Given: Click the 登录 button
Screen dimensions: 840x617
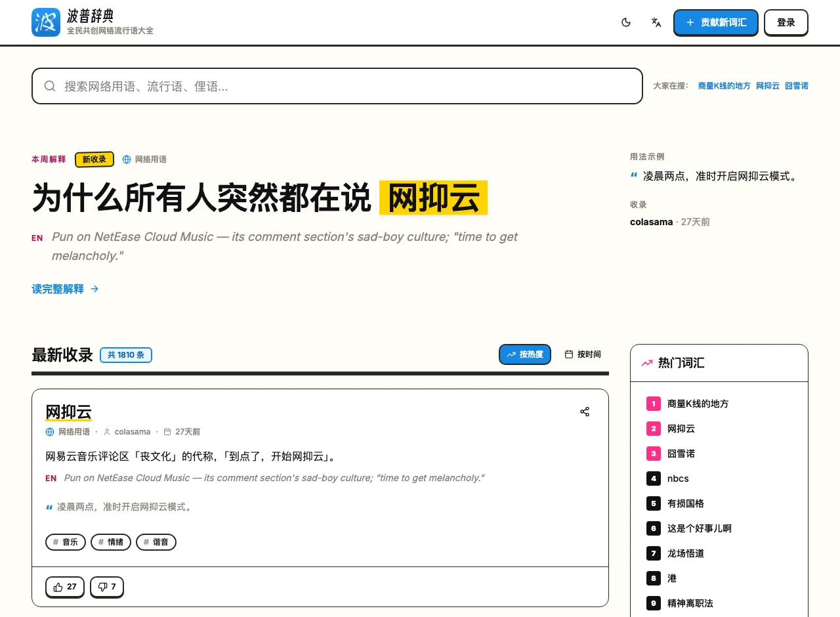Looking at the screenshot, I should (x=786, y=22).
